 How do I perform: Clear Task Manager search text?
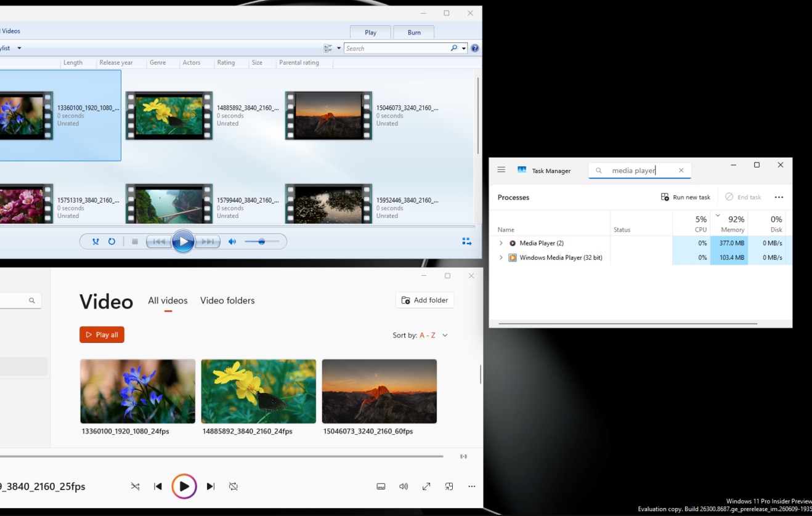pos(681,171)
